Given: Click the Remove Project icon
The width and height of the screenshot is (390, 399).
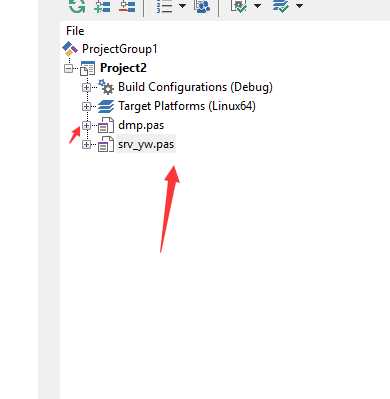Looking at the screenshot, I should [127, 6].
